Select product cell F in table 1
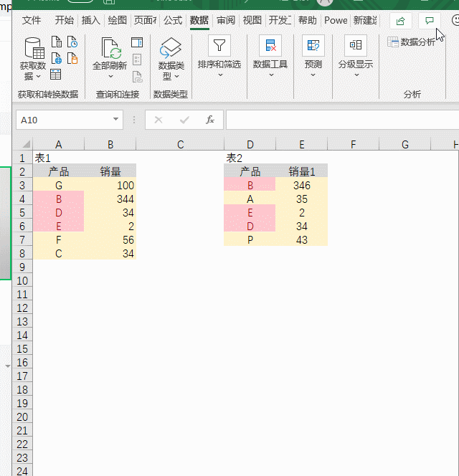The height and width of the screenshot is (476, 459). (x=58, y=240)
